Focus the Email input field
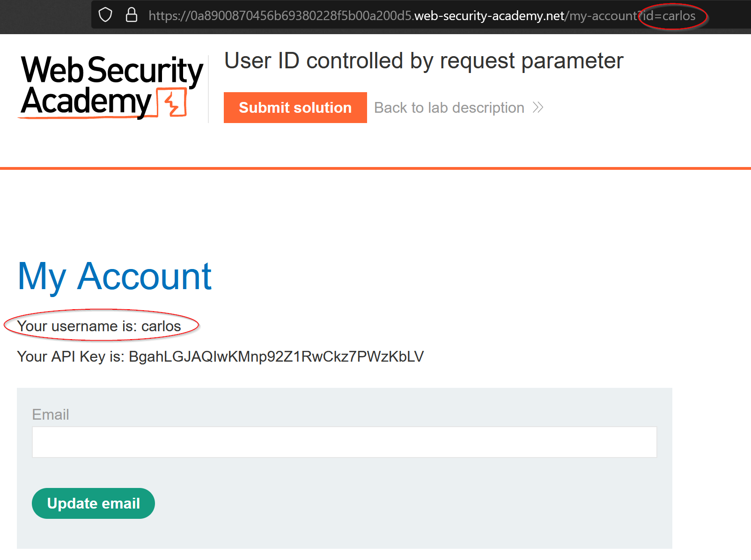 (x=344, y=442)
